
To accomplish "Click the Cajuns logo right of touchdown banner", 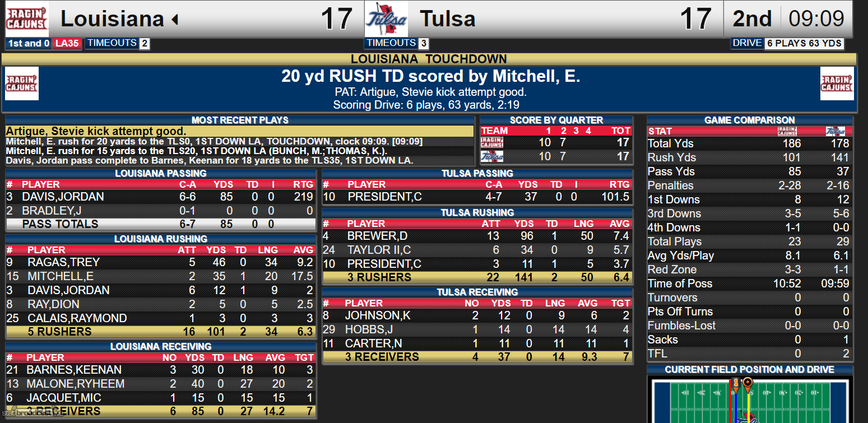I will coord(837,83).
